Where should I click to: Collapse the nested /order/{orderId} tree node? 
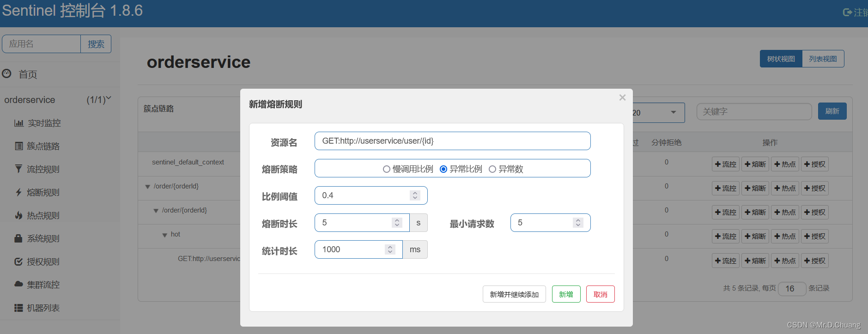[x=156, y=211]
